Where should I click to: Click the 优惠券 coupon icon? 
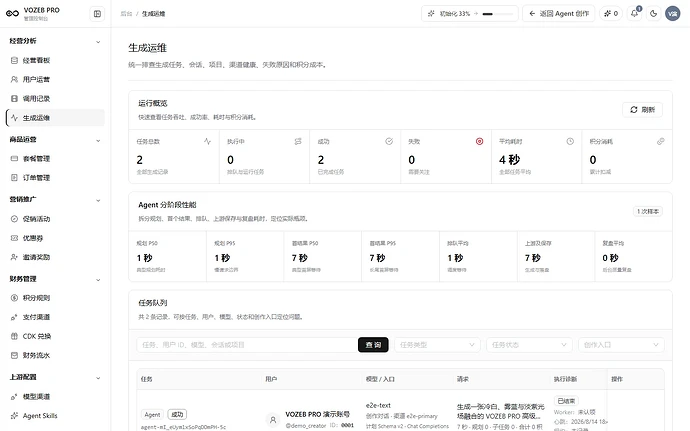[14, 238]
